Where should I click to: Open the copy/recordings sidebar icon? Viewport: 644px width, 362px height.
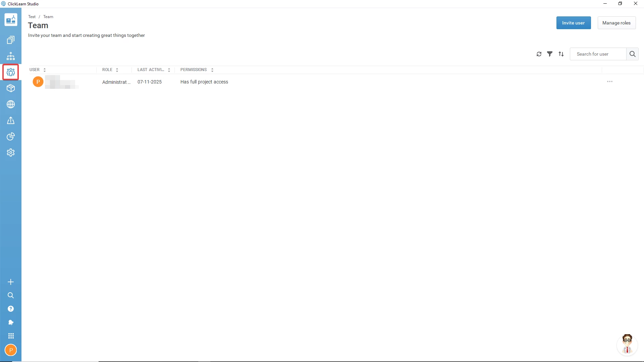(x=11, y=40)
